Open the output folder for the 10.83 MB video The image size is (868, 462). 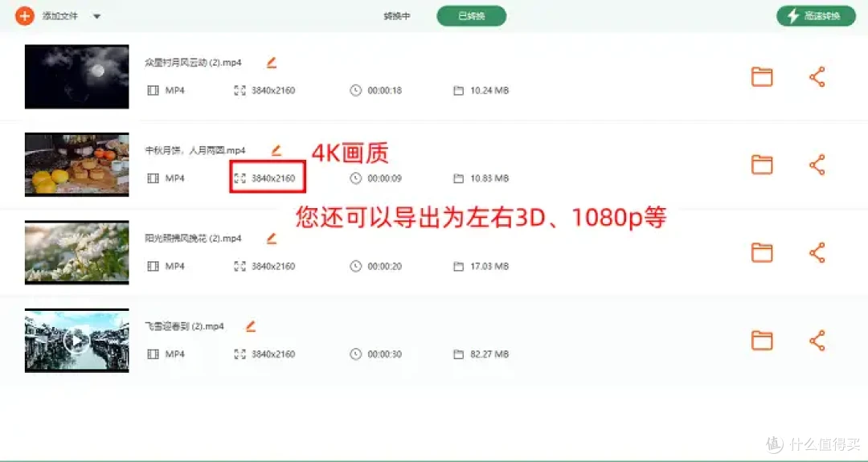click(762, 165)
